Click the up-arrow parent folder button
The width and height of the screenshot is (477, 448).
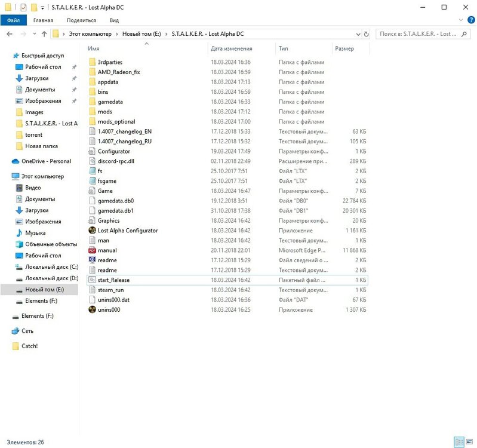(x=44, y=34)
